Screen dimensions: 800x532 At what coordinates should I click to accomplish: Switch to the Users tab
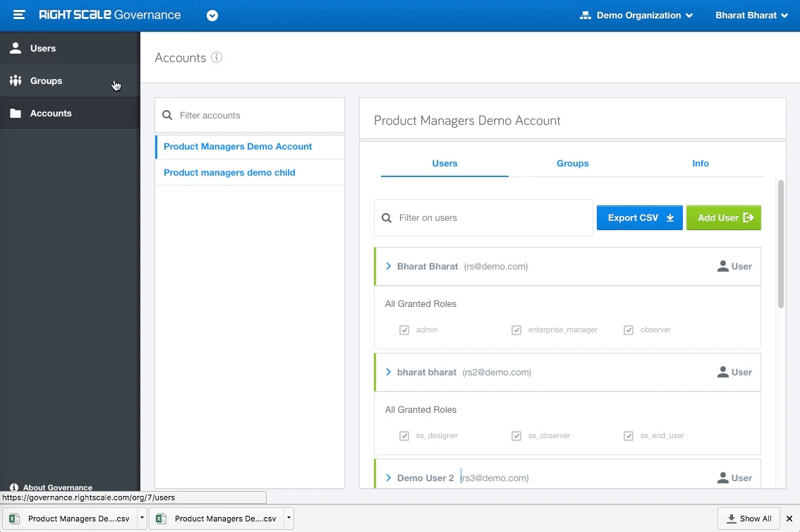pyautogui.click(x=444, y=163)
